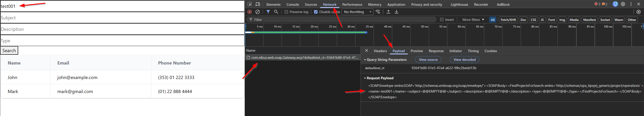Viewport: 644px width, 116px height.
Task: Toggle the device toolbar icon
Action: coord(258,4)
